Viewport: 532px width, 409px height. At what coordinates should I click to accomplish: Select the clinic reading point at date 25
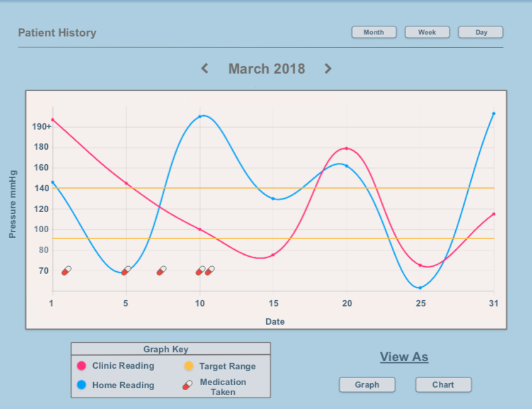click(420, 265)
